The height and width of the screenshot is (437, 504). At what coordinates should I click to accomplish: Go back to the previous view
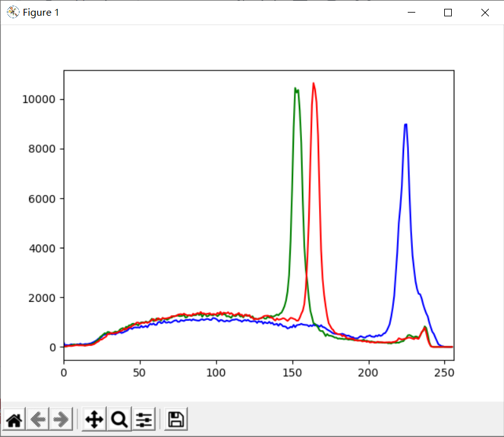(38, 419)
